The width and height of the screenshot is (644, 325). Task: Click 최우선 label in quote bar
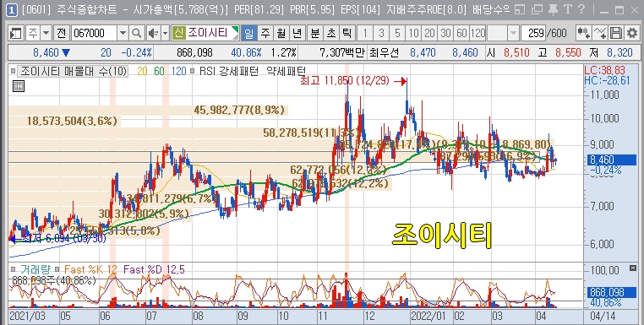pos(384,52)
